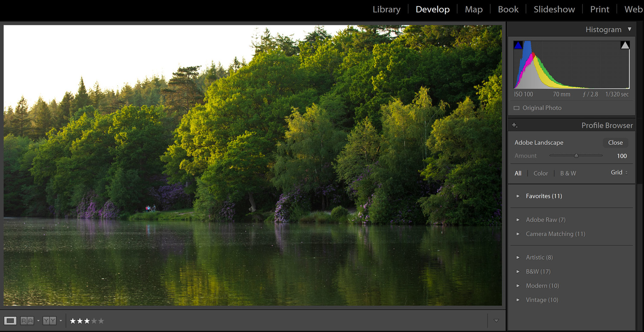Switch to Reference view (R|A) icon

(27, 321)
